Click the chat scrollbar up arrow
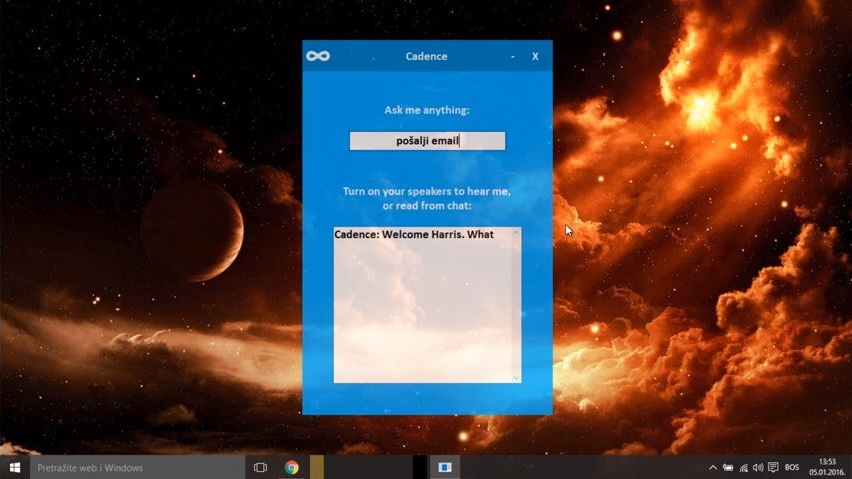The image size is (852, 479). [x=517, y=233]
